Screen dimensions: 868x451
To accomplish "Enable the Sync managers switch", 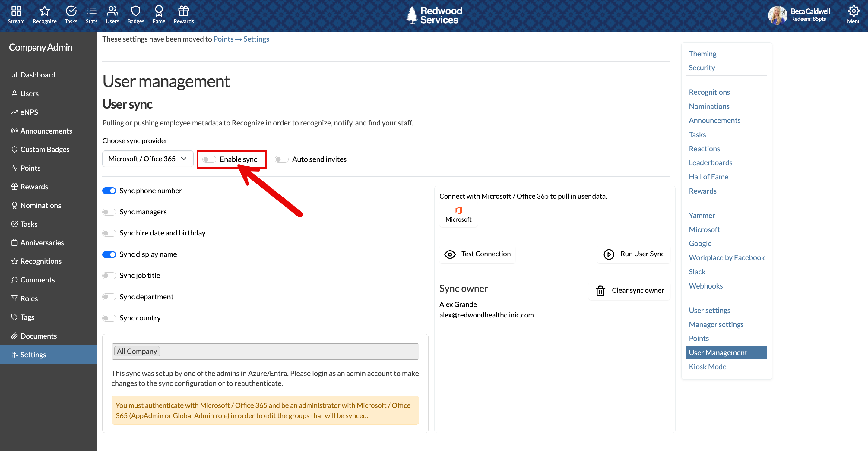I will pos(109,212).
